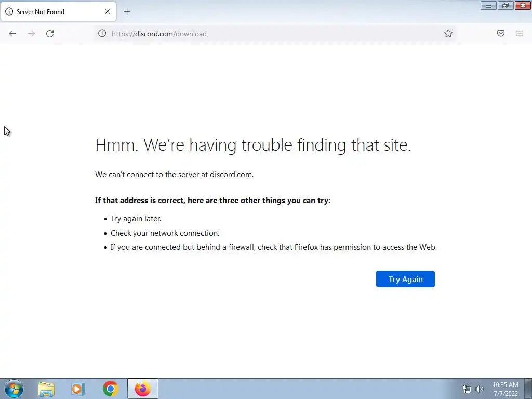Open the volume speaker tray icon

[480, 389]
